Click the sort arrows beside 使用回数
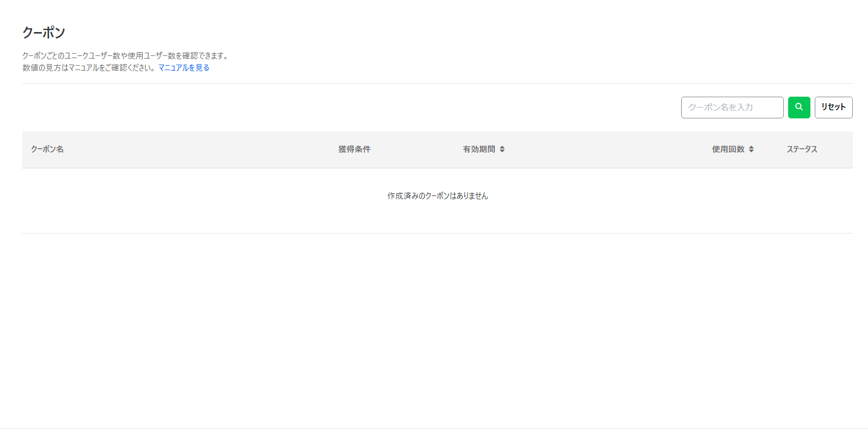Screen dimensions: 868x435 pyautogui.click(x=751, y=149)
